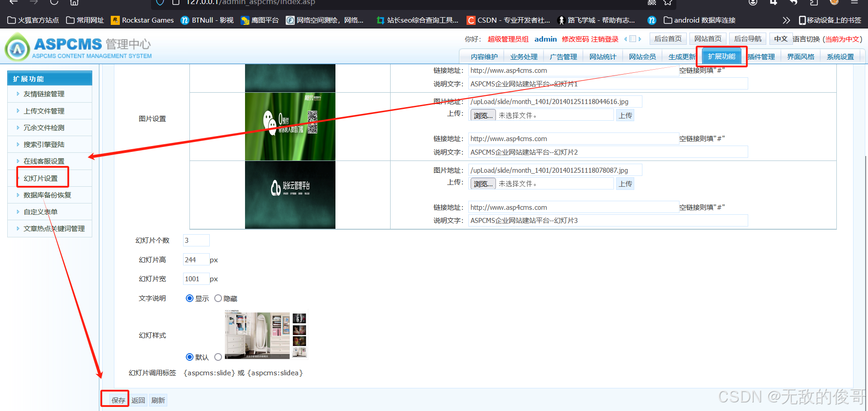Switch to the 系统设置 tab
The image size is (868, 411).
coord(840,56)
